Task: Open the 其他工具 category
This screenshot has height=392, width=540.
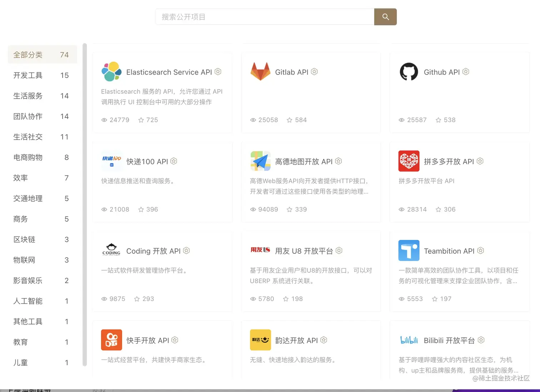Action: point(42,322)
